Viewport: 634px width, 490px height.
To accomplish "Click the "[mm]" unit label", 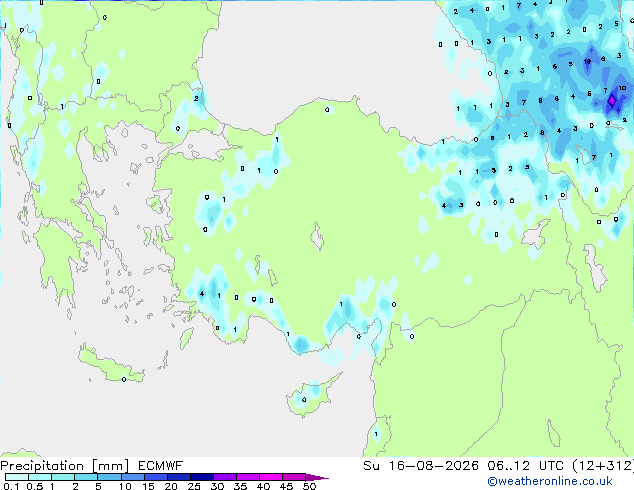I will tap(111, 466).
